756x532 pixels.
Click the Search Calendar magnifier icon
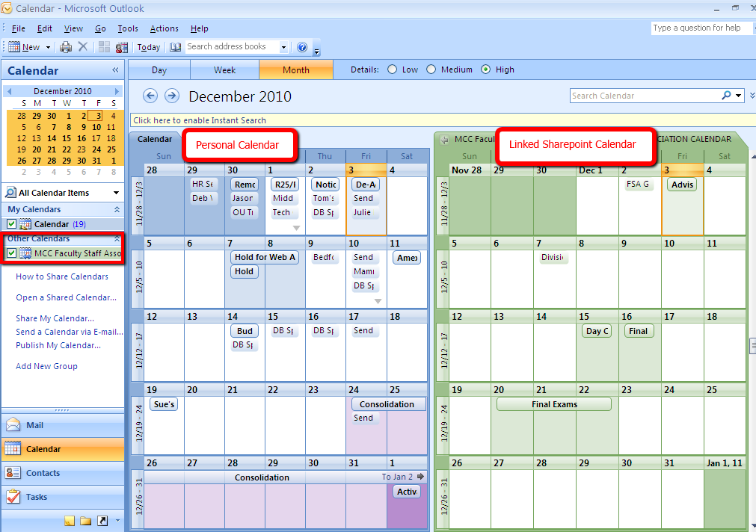click(x=726, y=96)
